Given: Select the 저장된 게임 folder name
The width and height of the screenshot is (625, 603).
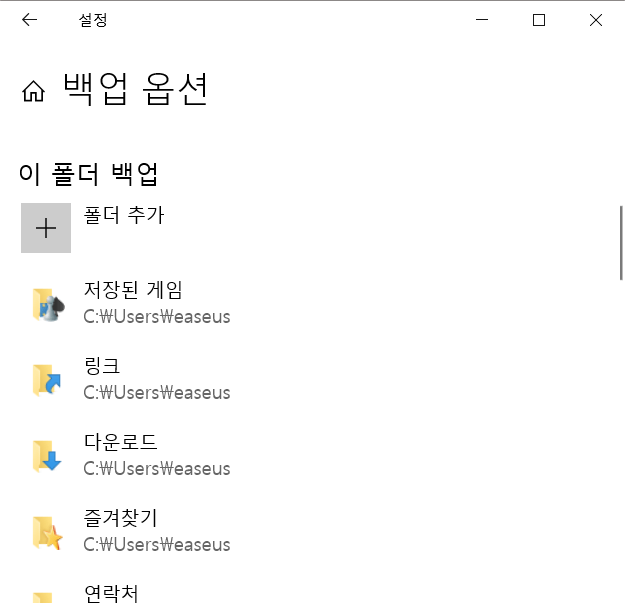Looking at the screenshot, I should (133, 290).
